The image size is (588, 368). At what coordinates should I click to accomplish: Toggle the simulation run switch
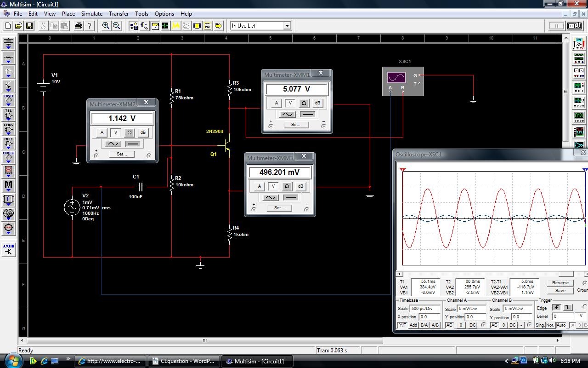(576, 26)
